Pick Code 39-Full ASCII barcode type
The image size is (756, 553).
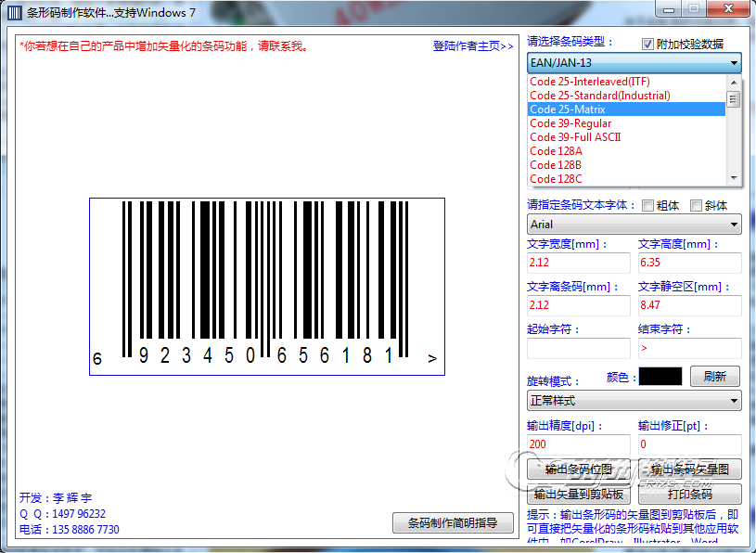(x=626, y=137)
